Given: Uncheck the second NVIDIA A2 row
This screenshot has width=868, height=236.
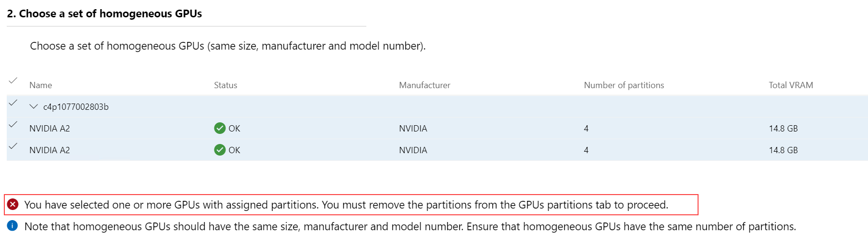Looking at the screenshot, I should click(x=13, y=146).
